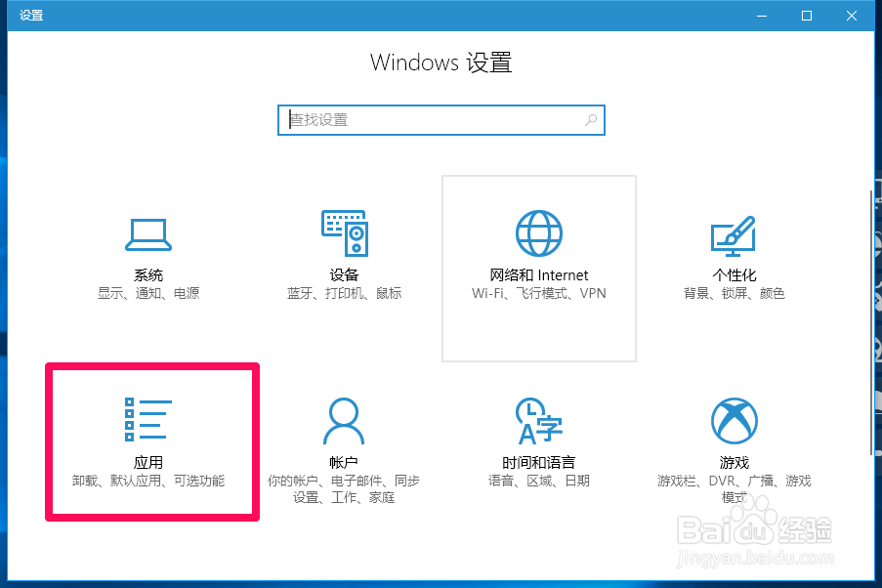Click 蓝牙、打印机、鼠标 description
Viewport: 882px width, 588px height.
coord(344,293)
